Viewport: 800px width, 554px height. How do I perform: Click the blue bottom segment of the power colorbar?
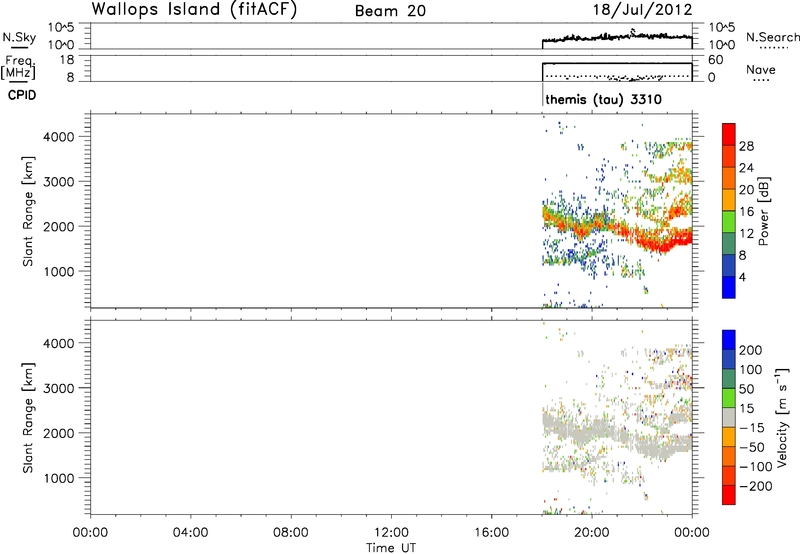point(729,287)
